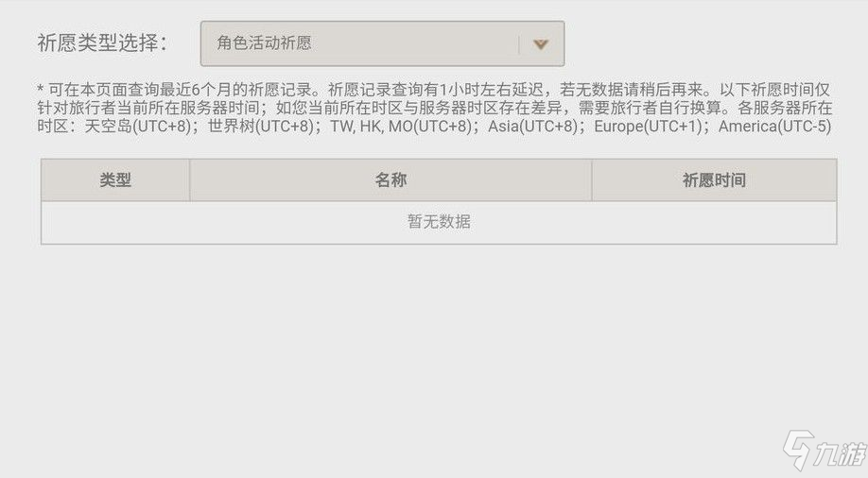Click the America(UTC-5) timezone text
This screenshot has height=478, width=868.
coord(775,127)
